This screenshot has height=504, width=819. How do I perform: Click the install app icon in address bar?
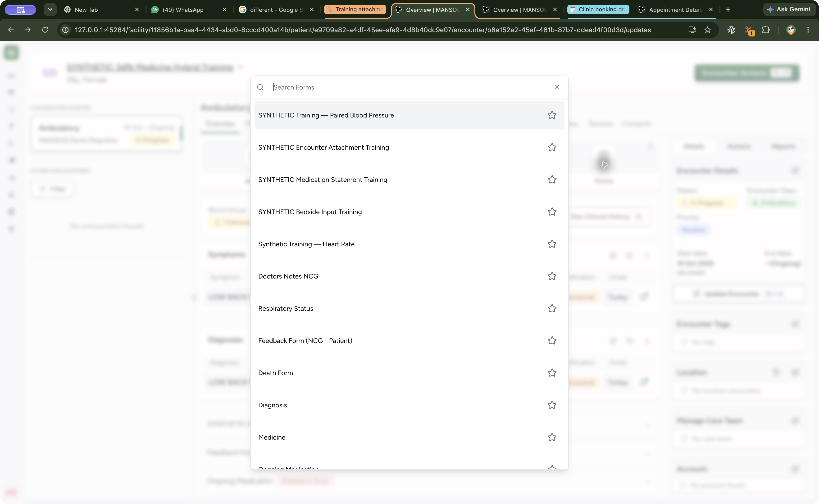692,30
